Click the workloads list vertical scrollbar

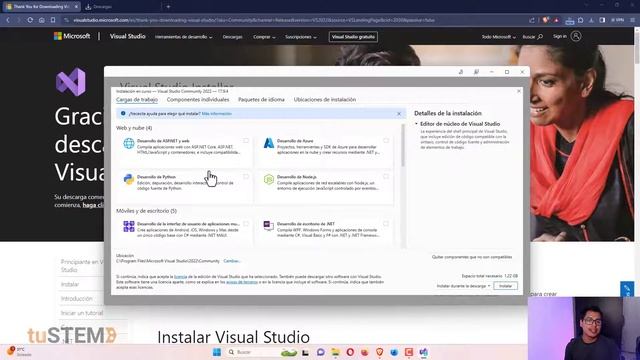click(403, 145)
